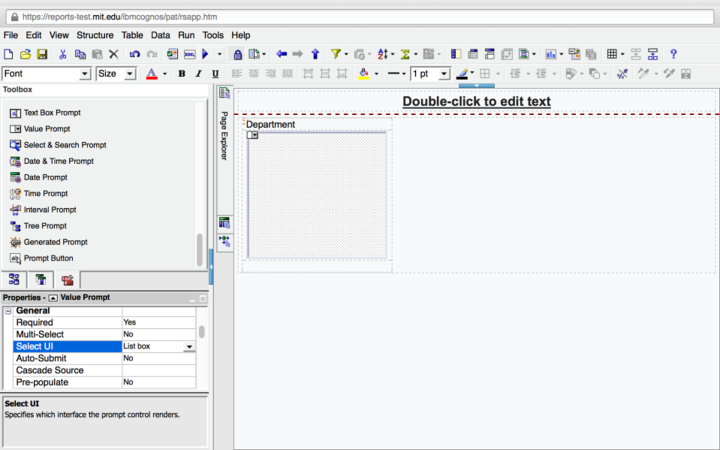This screenshot has height=450, width=720.
Task: Click the delete X icon in toolbar
Action: (x=114, y=54)
